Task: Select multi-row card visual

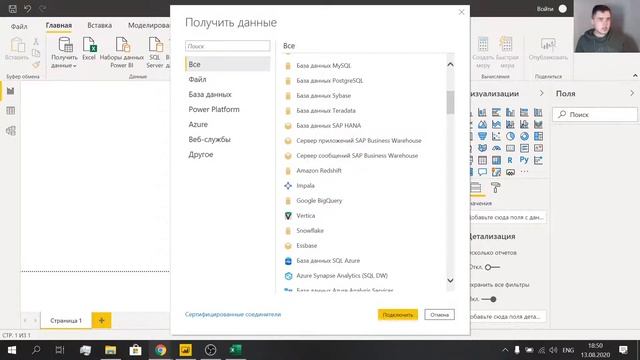Action: (524, 148)
